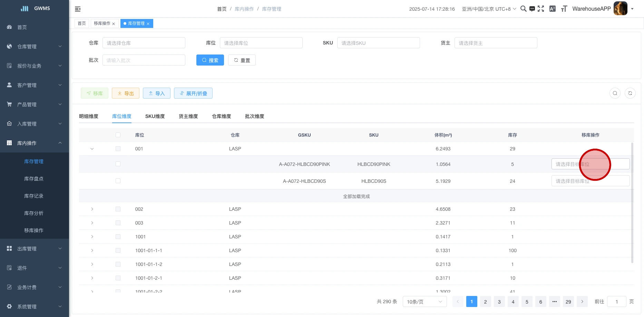Image resolution: width=644 pixels, height=317 pixels.
Task: Click the sidebar collapse hamburger icon
Action: pos(78,9)
